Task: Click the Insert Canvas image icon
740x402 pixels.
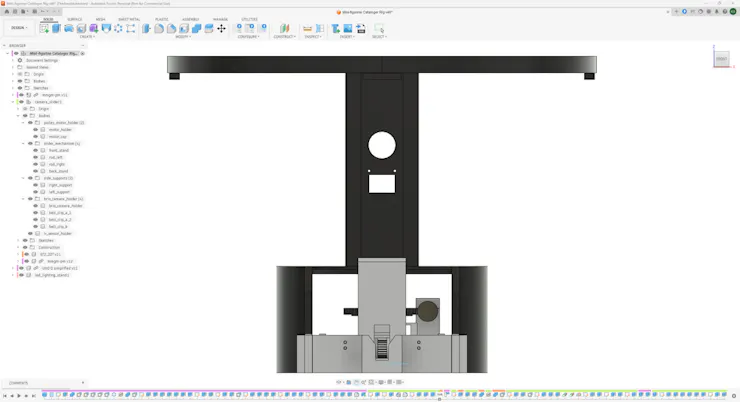Action: tap(348, 29)
